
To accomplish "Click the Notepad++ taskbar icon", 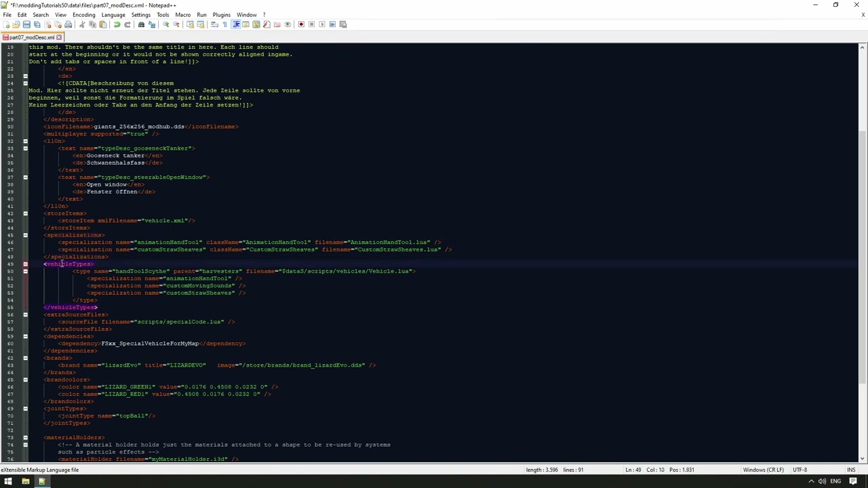I will click(x=41, y=481).
